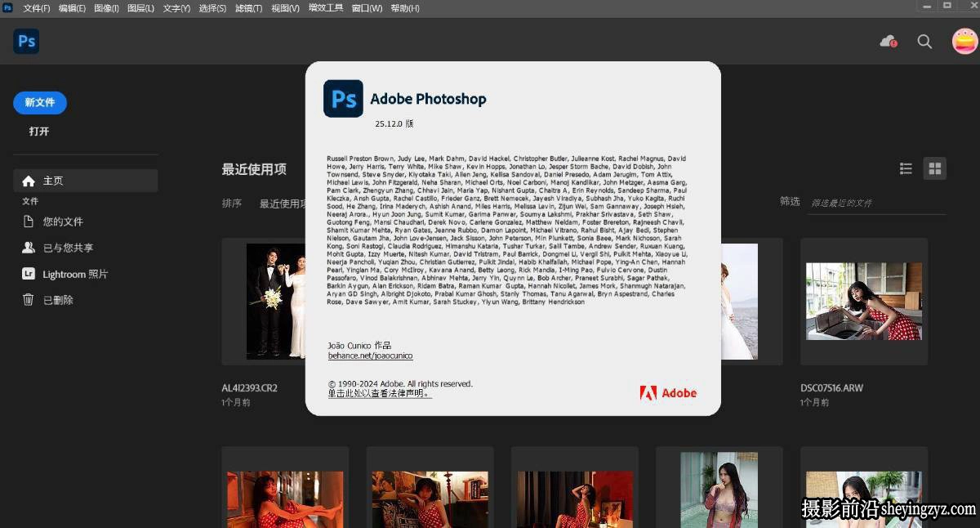This screenshot has height=528, width=980.
Task: Open the behance.net/joaocunico link
Action: coord(370,356)
